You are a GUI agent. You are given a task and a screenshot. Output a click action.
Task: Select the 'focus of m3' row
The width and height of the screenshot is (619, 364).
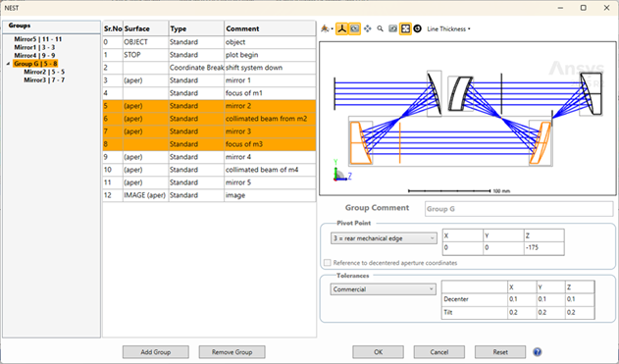[x=209, y=144]
